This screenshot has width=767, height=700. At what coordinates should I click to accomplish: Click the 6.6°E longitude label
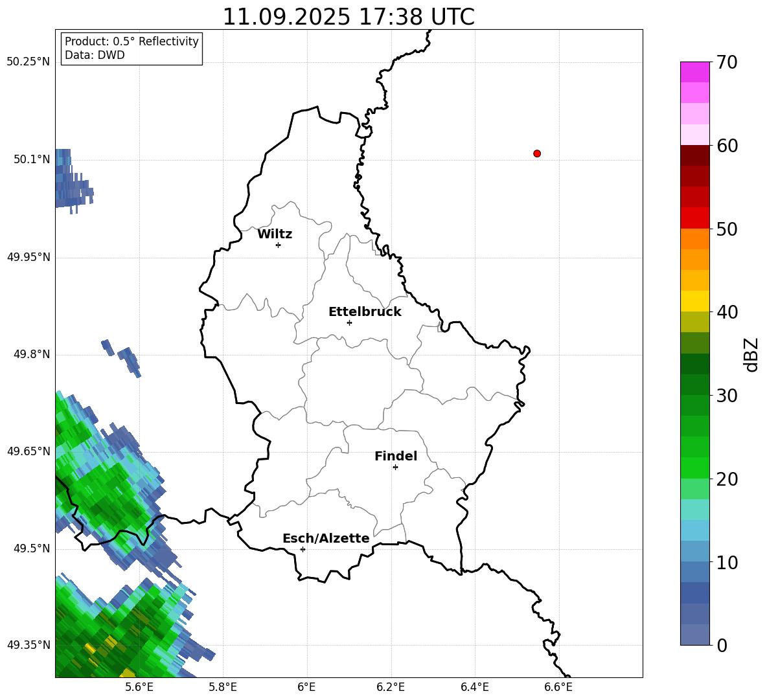(x=558, y=687)
